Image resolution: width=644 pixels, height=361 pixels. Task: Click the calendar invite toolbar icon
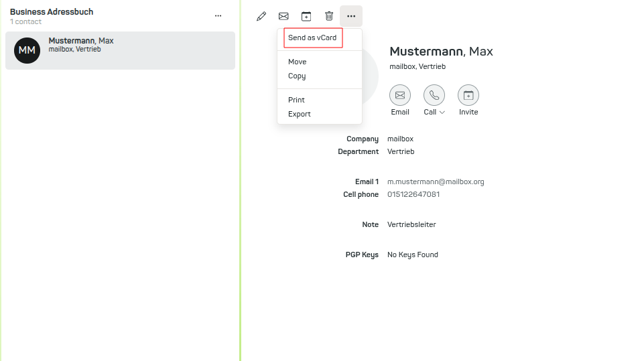click(306, 17)
